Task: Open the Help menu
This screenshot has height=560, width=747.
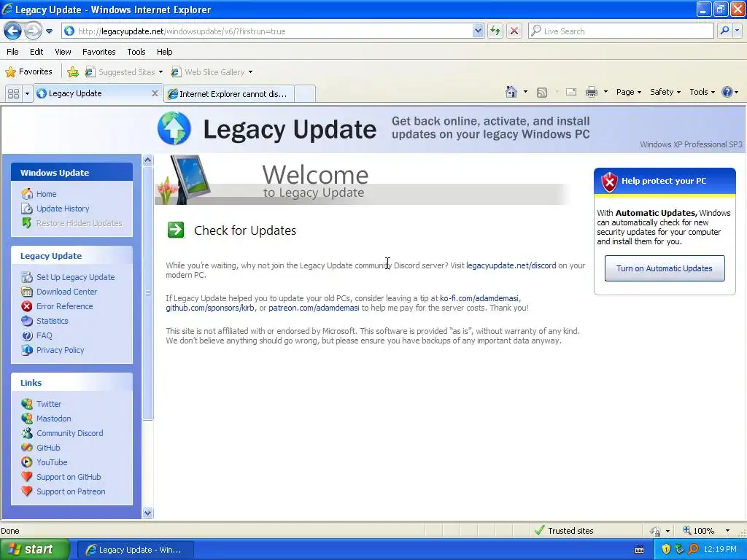Action: click(165, 52)
